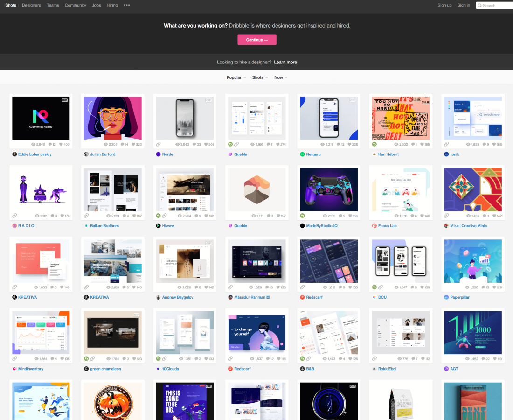Open the 'This Is Going To Be Big' shot thumbnail
Image resolution: width=513 pixels, height=420 pixels.
tap(185, 401)
